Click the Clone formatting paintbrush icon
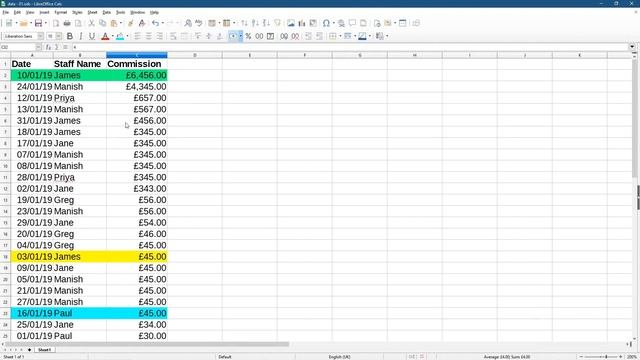 tap(131, 23)
